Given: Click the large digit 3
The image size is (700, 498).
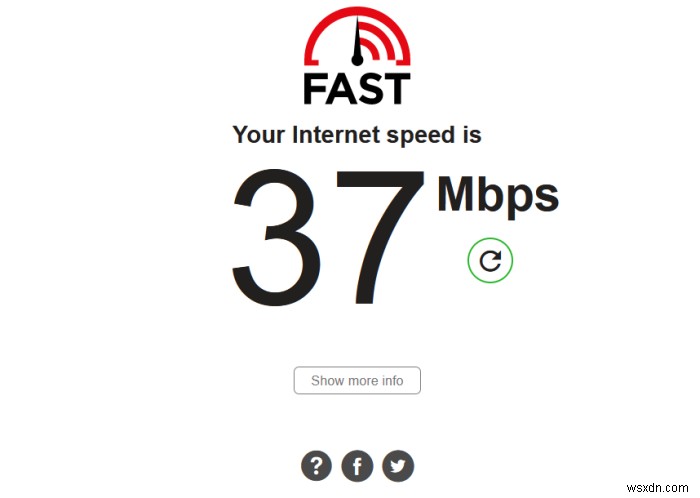Looking at the screenshot, I should coord(276,237).
